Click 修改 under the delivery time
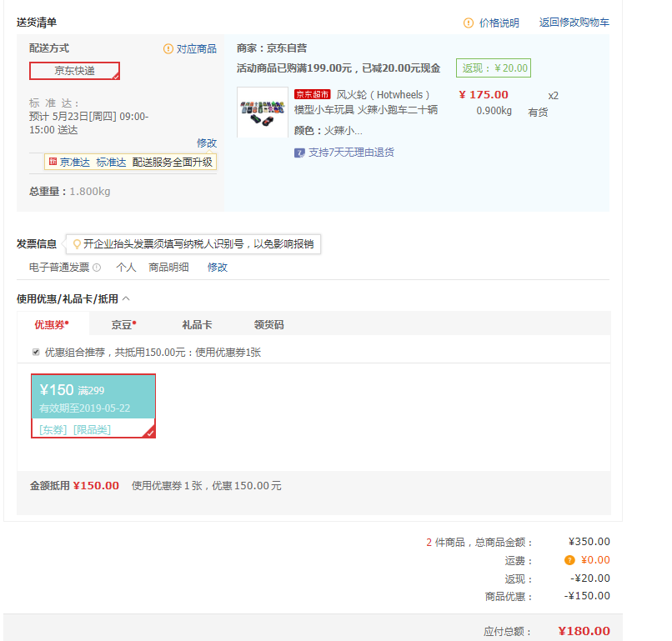The width and height of the screenshot is (672, 641). click(x=207, y=143)
